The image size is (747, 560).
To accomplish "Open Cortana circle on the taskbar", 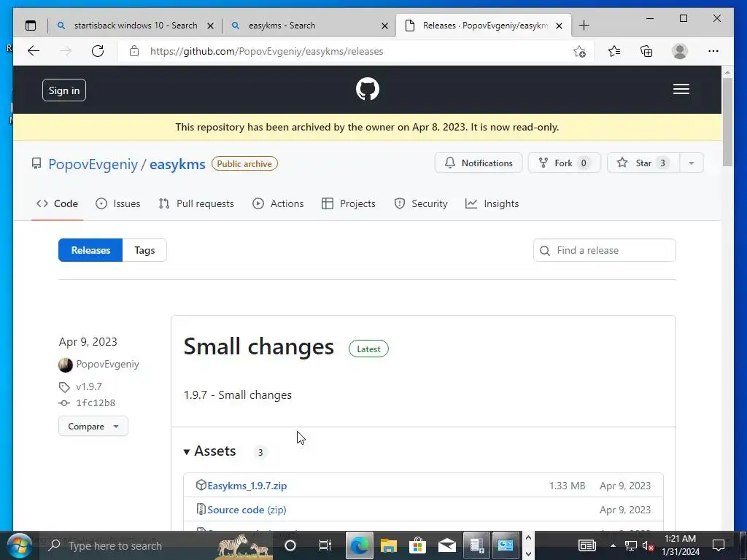I will pyautogui.click(x=290, y=545).
